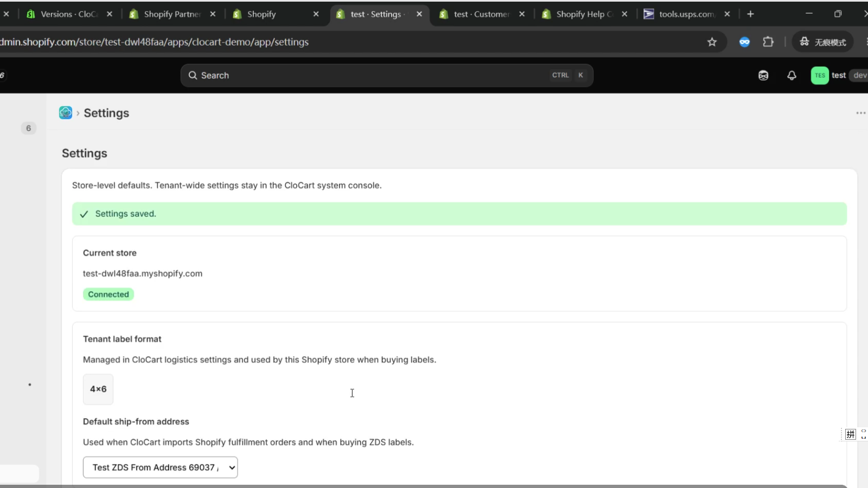
Task: Click the "Current store" label
Action: click(110, 253)
